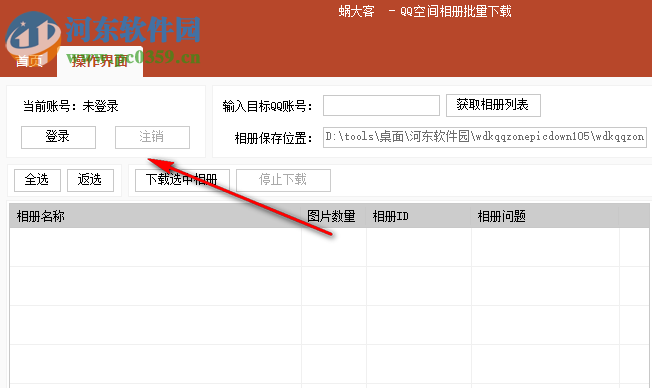Select the 操作界面 tab
Image resolution: width=652 pixels, height=388 pixels.
pos(100,62)
